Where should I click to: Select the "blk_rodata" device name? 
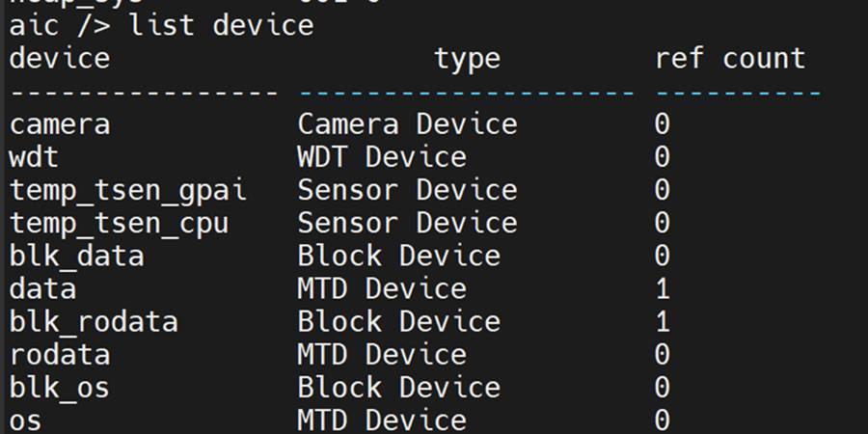[94, 321]
